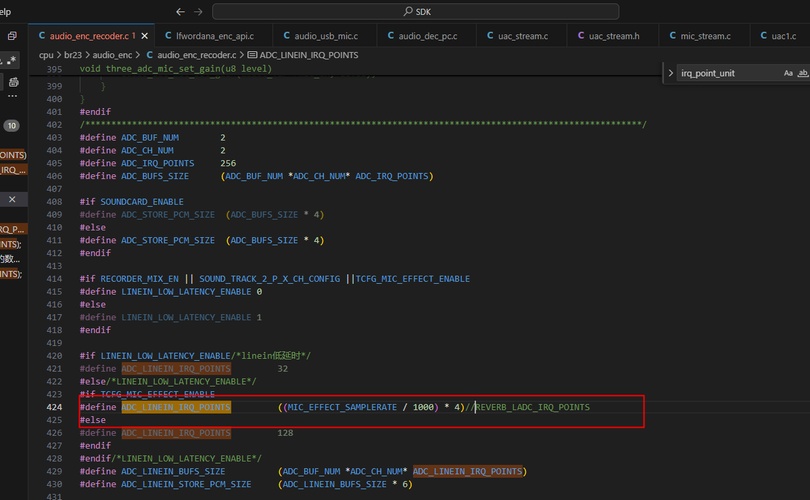810x500 pixels.
Task: Click LINEIN_LOW_LATENCY_ENABLE on line 415
Action: pos(186,292)
